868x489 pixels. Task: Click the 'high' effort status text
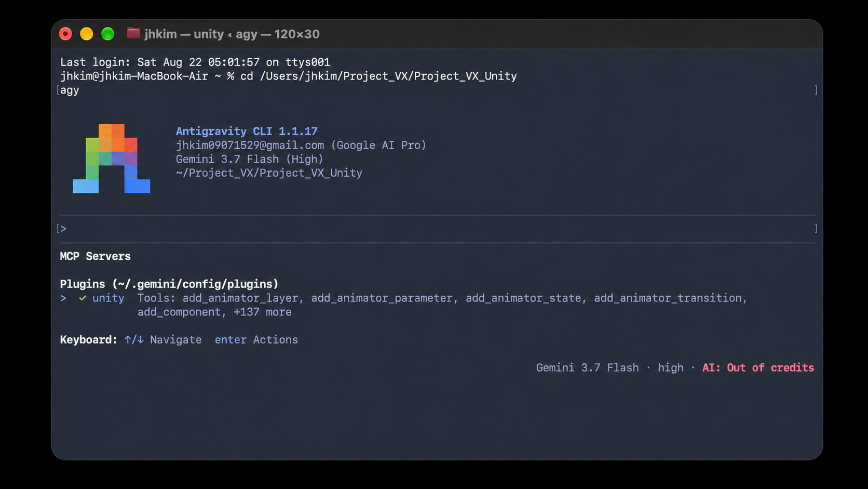point(671,368)
